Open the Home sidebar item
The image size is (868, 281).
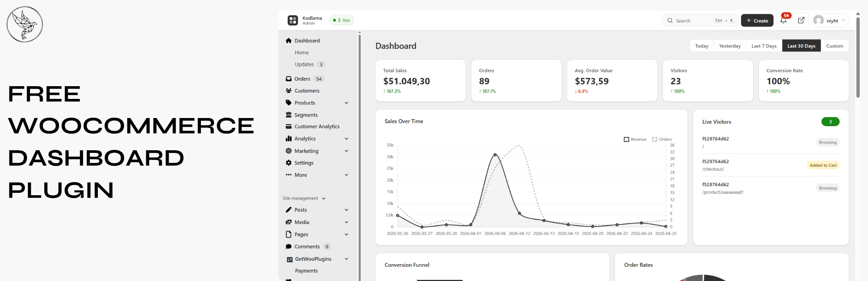coord(302,52)
